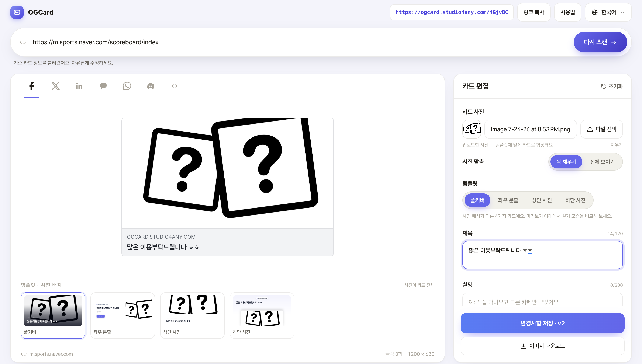Open the short ogcard.studio4any.com link
This screenshot has height=364, width=642.
pyautogui.click(x=452, y=12)
